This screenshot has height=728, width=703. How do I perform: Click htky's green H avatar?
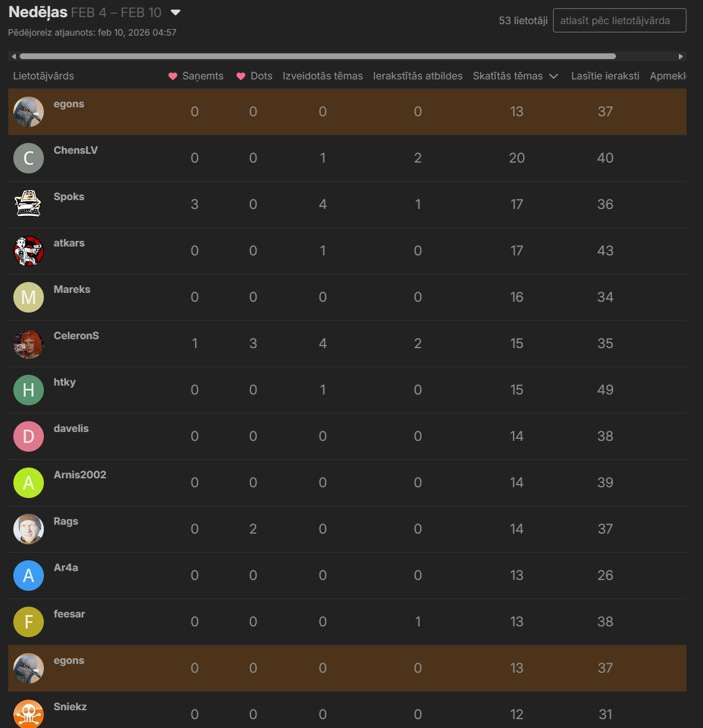29,390
